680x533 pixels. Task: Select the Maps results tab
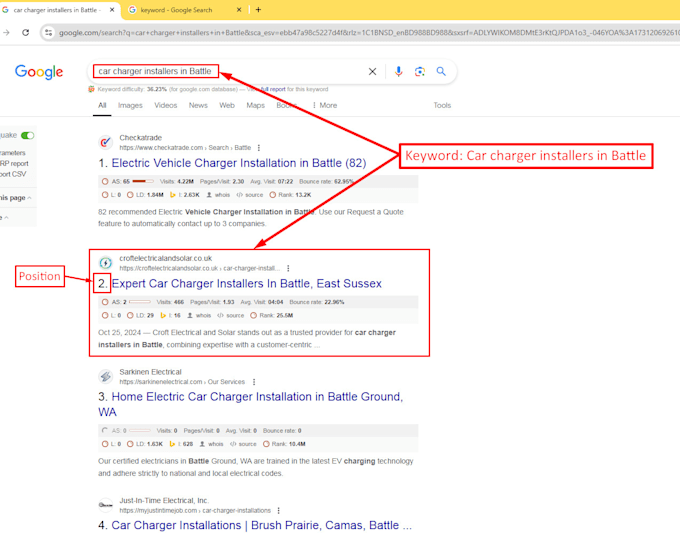click(x=255, y=105)
